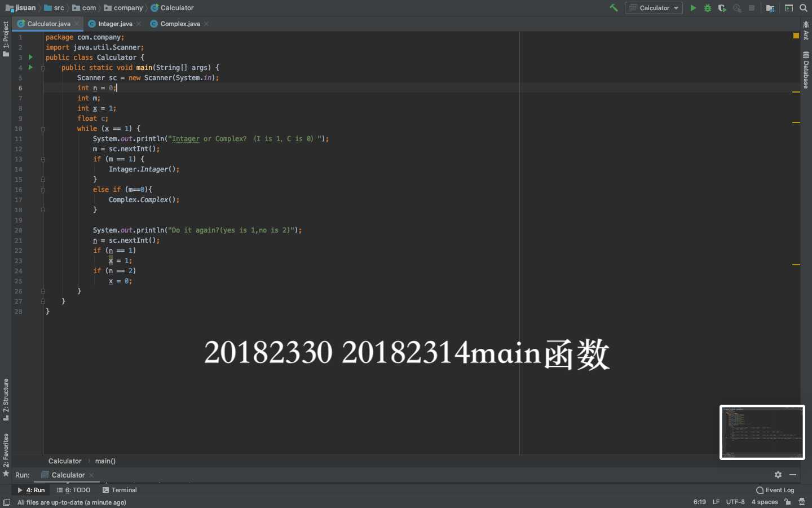Open Search Everywhere magnifier

(804, 8)
